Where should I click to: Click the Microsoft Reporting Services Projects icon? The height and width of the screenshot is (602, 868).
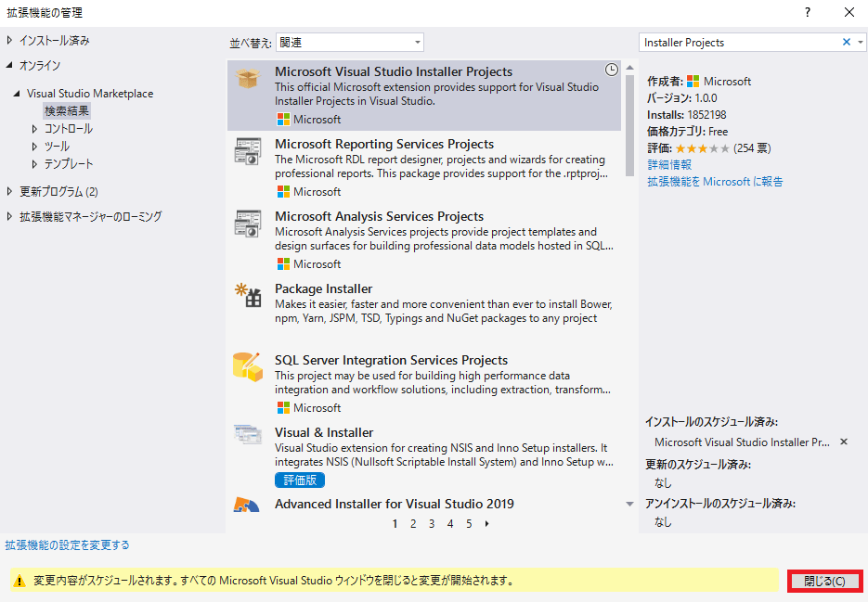248,151
